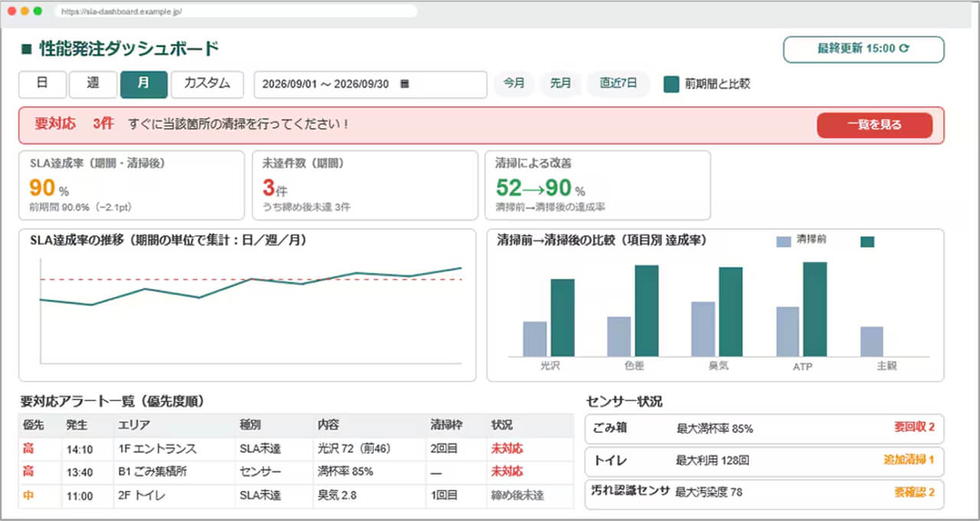The width and height of the screenshot is (980, 521).
Task: Click the 発生 column header
Action: (76, 425)
